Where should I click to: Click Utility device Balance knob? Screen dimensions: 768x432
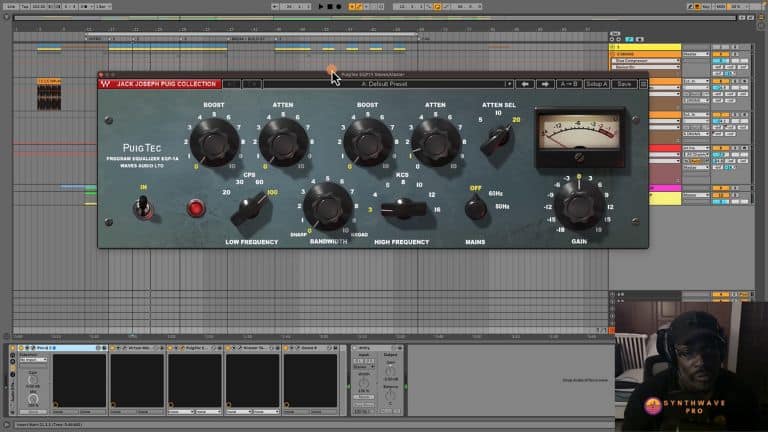click(x=390, y=395)
